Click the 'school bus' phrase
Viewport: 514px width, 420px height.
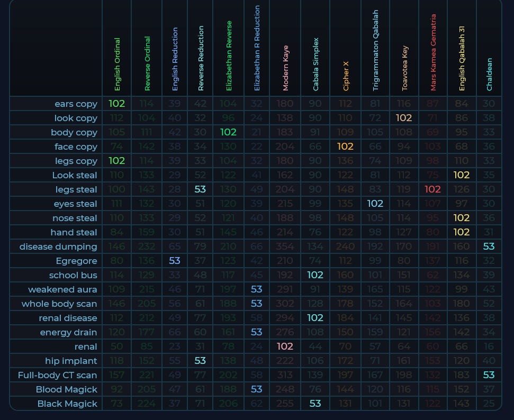(73, 275)
